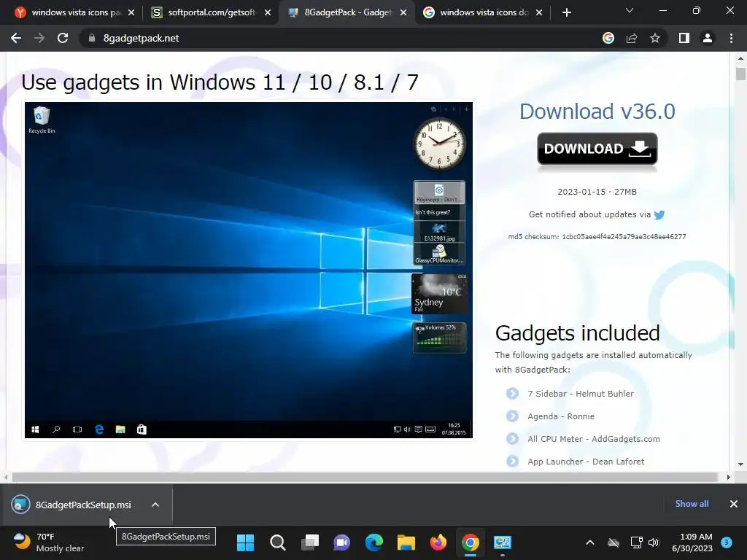Open the notification count badge
This screenshot has height=560, width=747.
click(x=727, y=542)
